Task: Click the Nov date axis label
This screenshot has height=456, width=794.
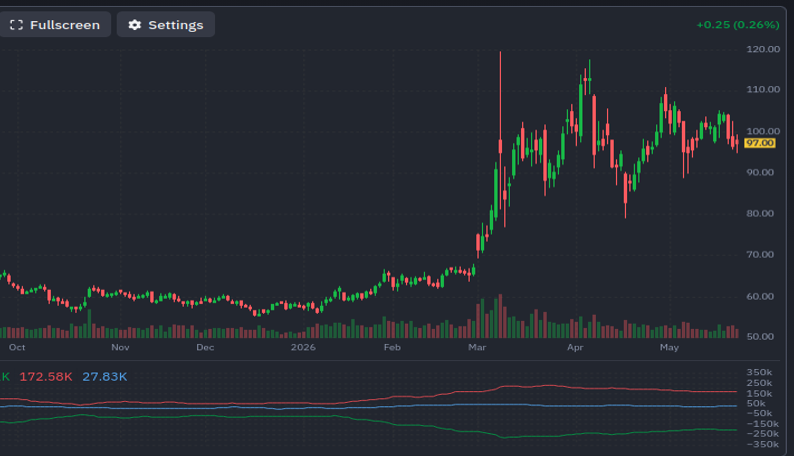Action: (x=120, y=347)
